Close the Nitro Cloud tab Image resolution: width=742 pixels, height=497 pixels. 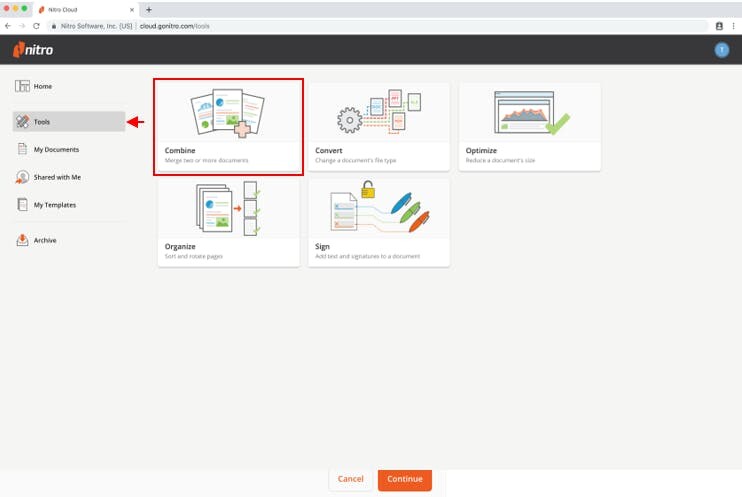(132, 9)
